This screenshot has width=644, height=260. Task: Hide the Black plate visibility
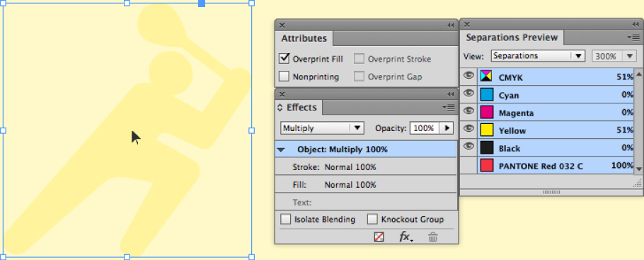coord(468,147)
